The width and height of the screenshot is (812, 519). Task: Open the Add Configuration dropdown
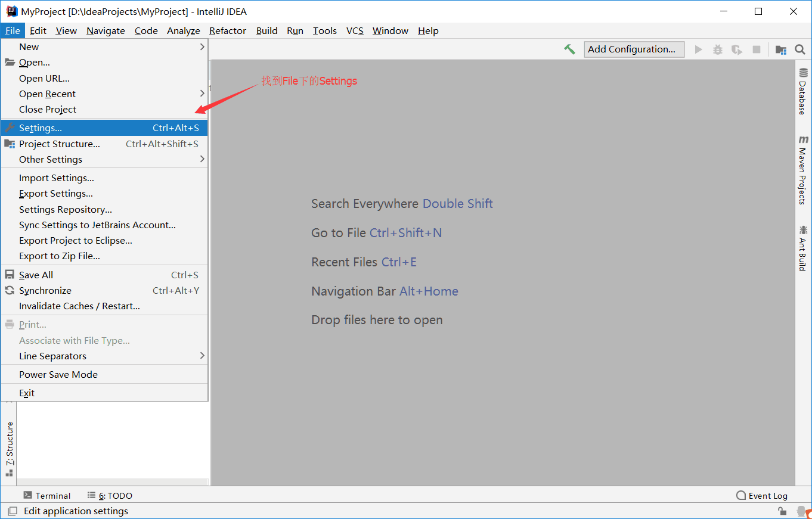(634, 49)
